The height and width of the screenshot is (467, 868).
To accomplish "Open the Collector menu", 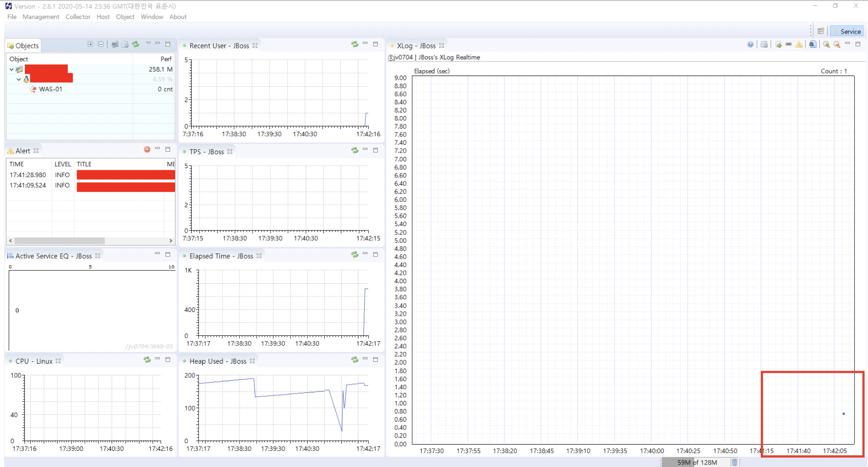I will click(x=78, y=17).
